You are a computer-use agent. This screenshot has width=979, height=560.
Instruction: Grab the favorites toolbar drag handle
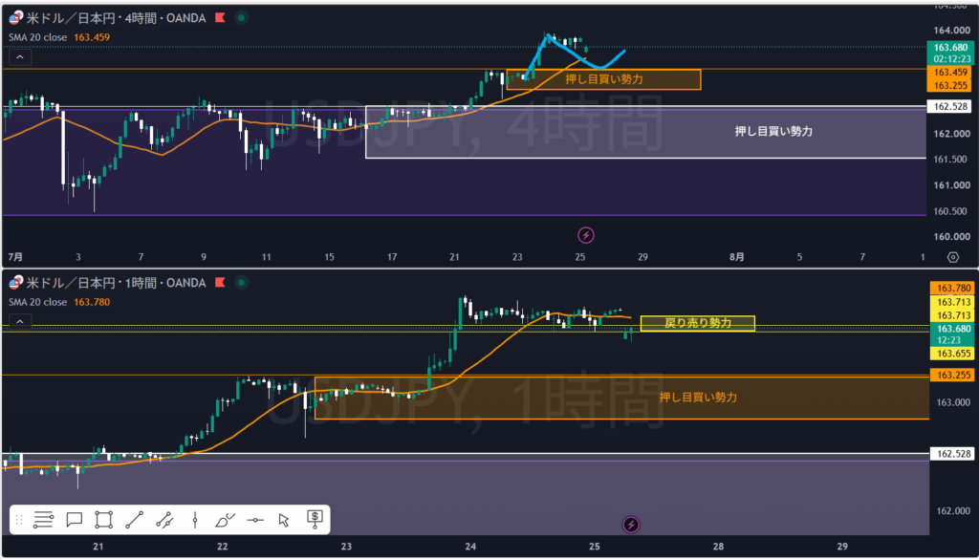pos(19,520)
